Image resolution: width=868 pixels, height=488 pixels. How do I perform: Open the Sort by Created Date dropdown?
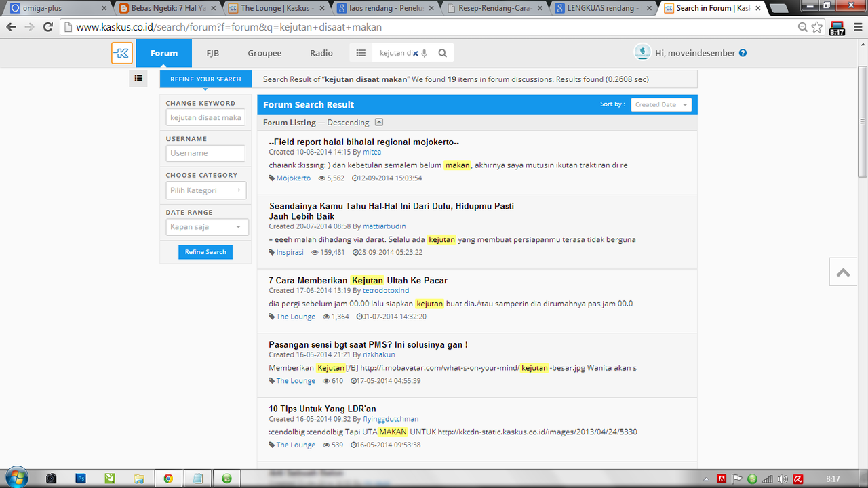tap(661, 104)
